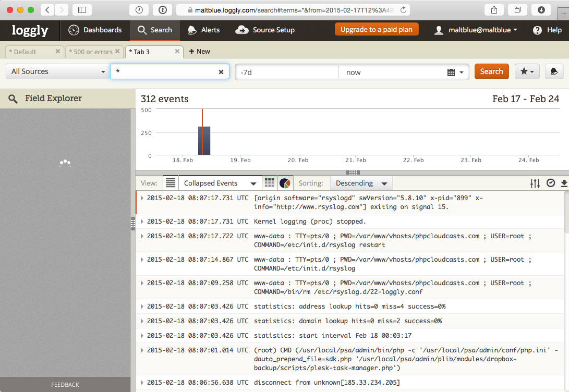Close Tab 3

(x=177, y=52)
